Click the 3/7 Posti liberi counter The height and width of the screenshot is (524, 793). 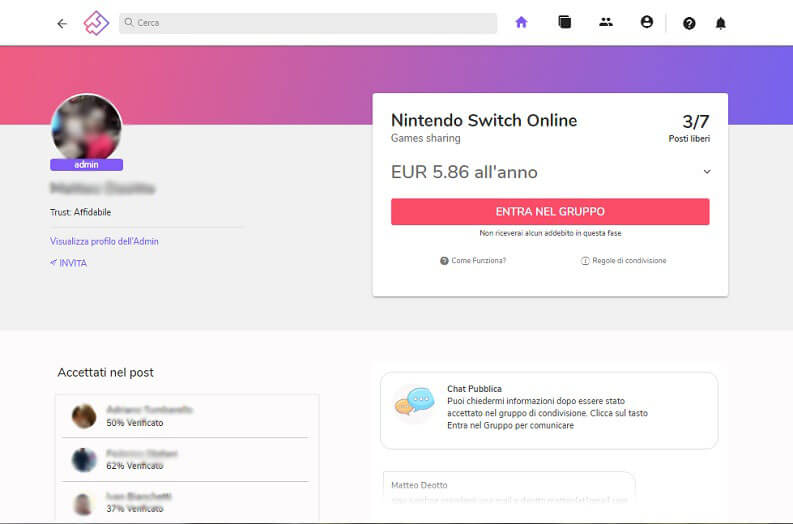689,128
